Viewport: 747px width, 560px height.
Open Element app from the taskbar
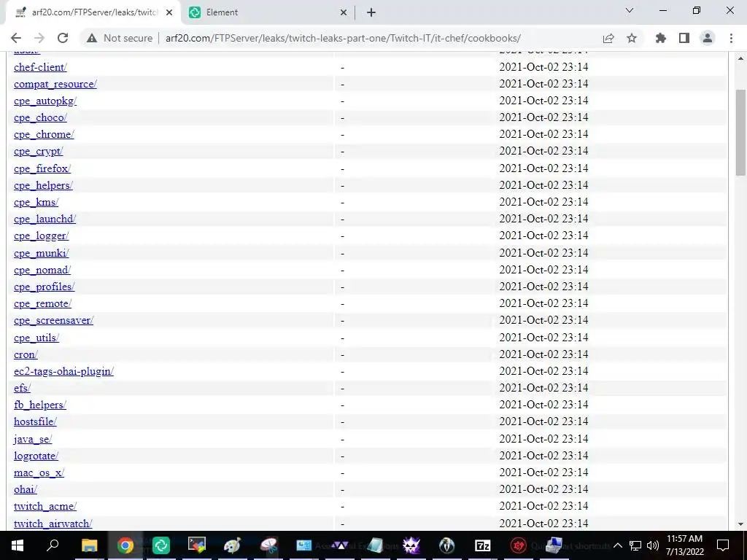click(x=161, y=545)
